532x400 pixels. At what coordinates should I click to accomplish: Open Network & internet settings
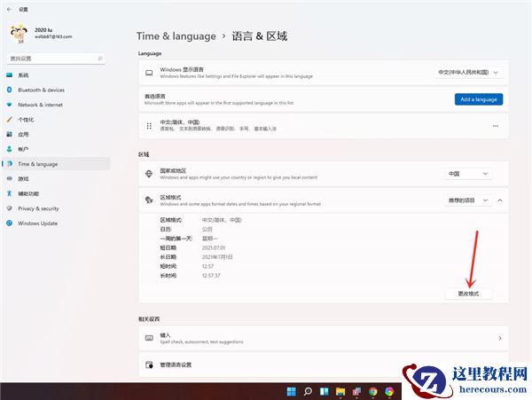(x=56, y=105)
